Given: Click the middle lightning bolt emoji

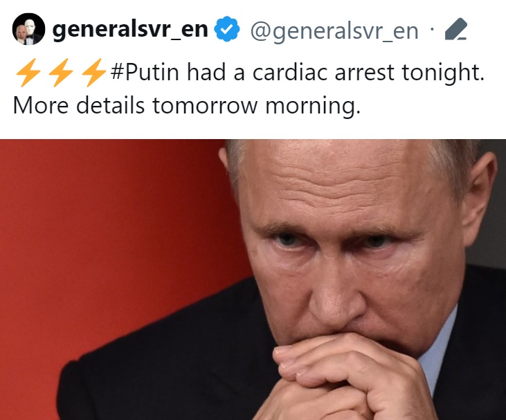Looking at the screenshot, I should (60, 73).
